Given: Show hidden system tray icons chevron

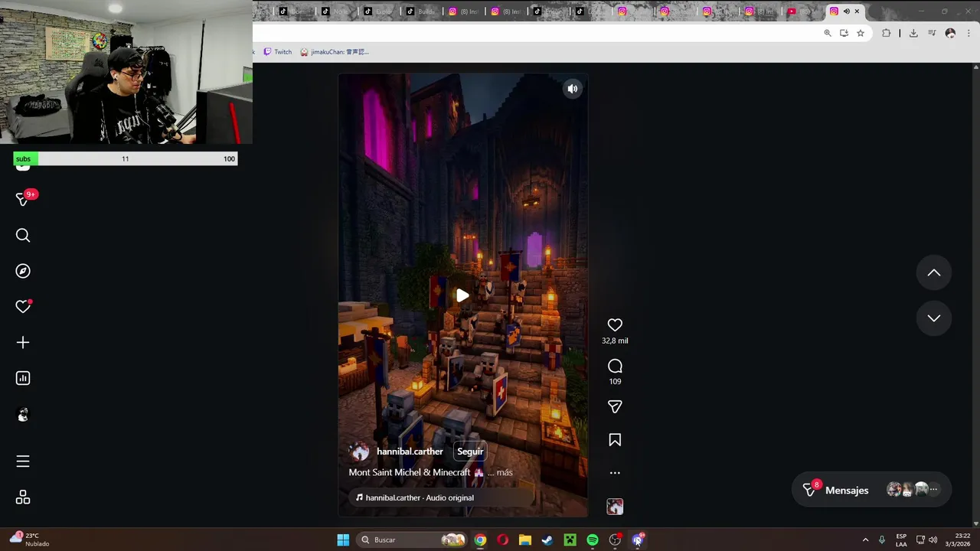Looking at the screenshot, I should coord(865,540).
